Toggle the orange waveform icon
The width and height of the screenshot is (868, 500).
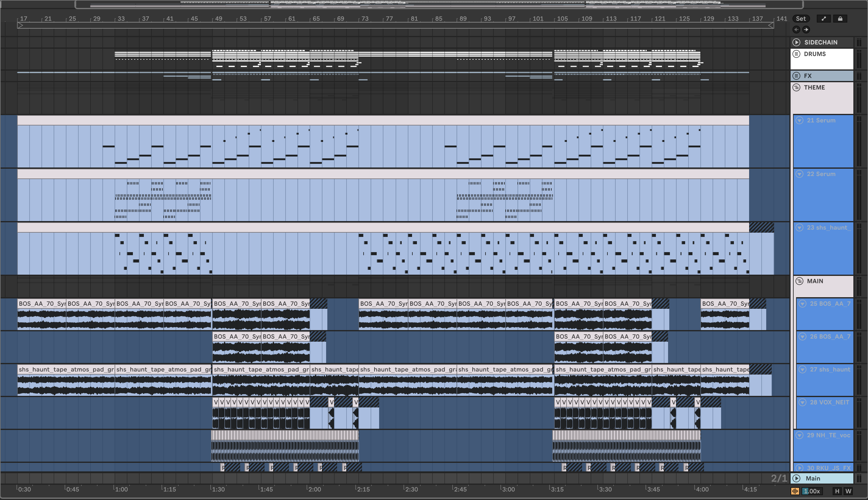pos(795,491)
